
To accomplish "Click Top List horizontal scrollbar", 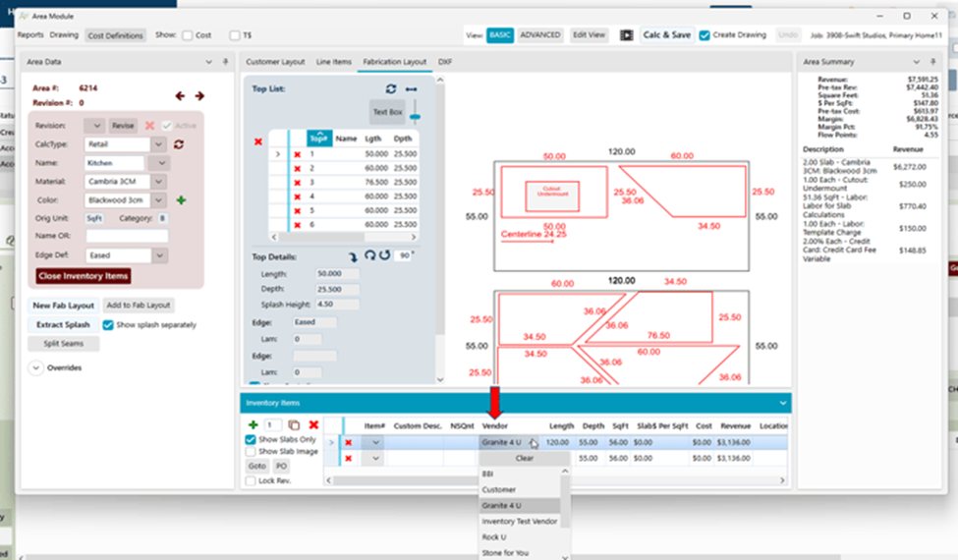I will point(343,237).
